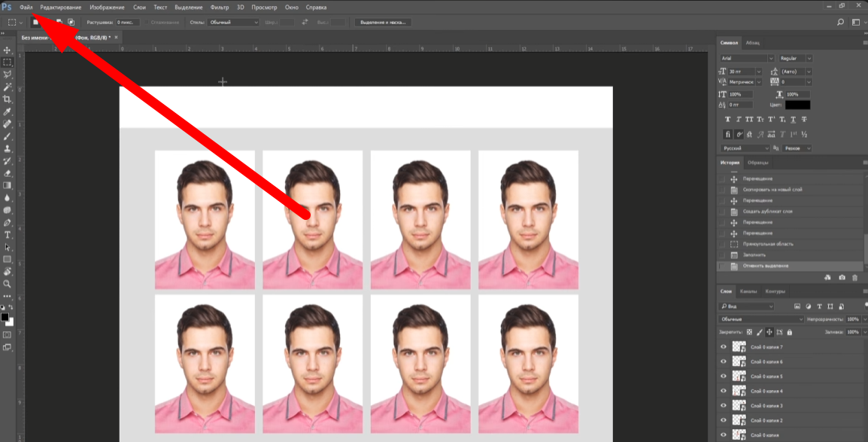The height and width of the screenshot is (442, 868).
Task: Select the Pen tool
Action: click(8, 223)
